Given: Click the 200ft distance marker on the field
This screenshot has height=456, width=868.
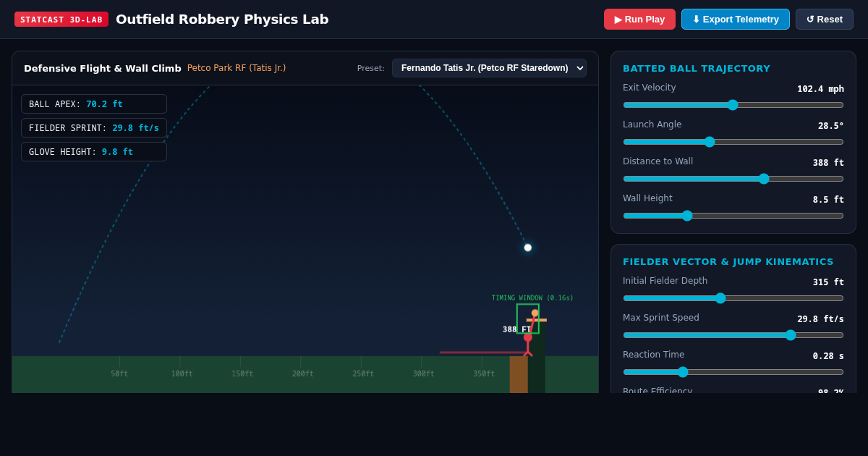Looking at the screenshot, I should click(x=302, y=374).
